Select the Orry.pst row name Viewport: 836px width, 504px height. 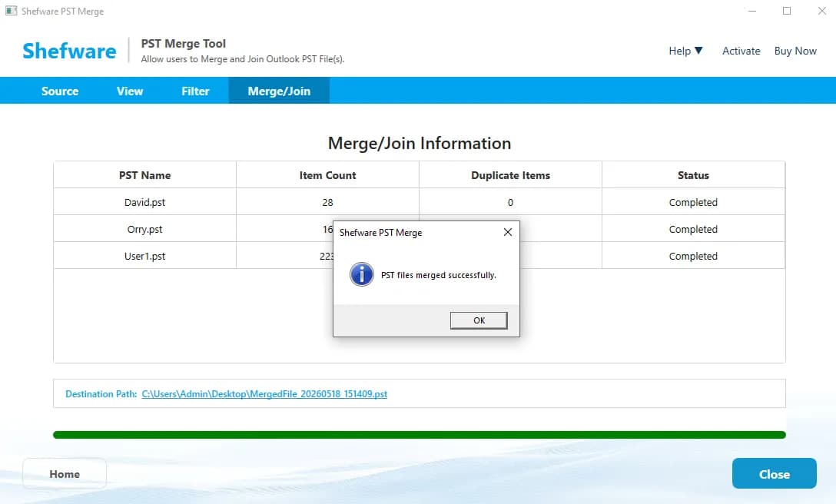(x=144, y=229)
